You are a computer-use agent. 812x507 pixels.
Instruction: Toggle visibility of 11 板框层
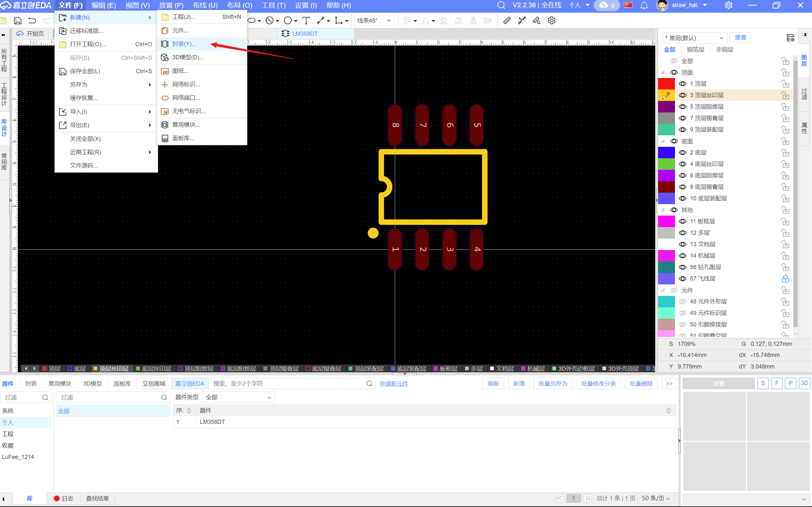(x=683, y=221)
